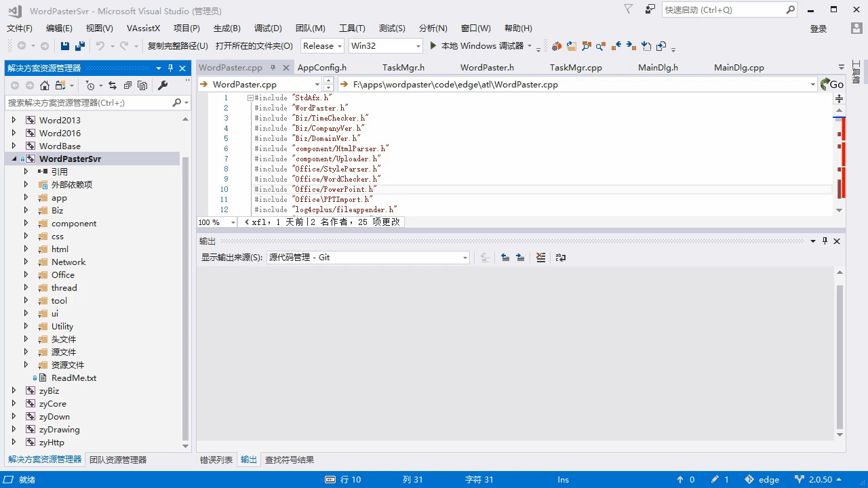Pin the WordPaster.cpp tab

coord(273,68)
